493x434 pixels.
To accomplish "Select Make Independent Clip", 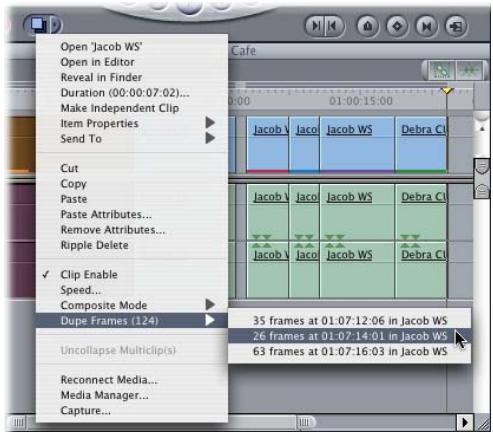I will (x=132, y=108).
